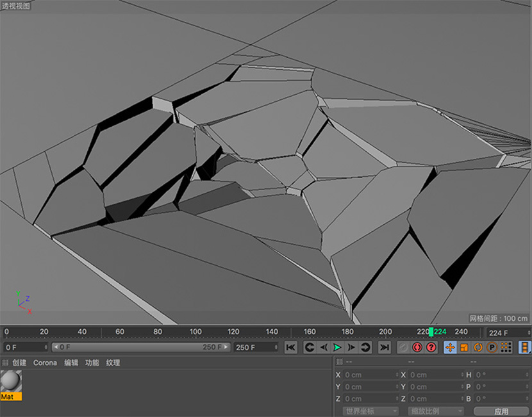Viewport: 532px width, 417px height.
Task: Toggle parameter keyframe recording (P)
Action: click(492, 347)
